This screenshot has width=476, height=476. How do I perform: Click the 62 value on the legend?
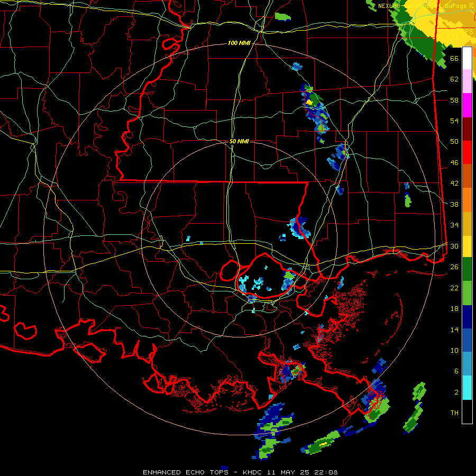[454, 79]
